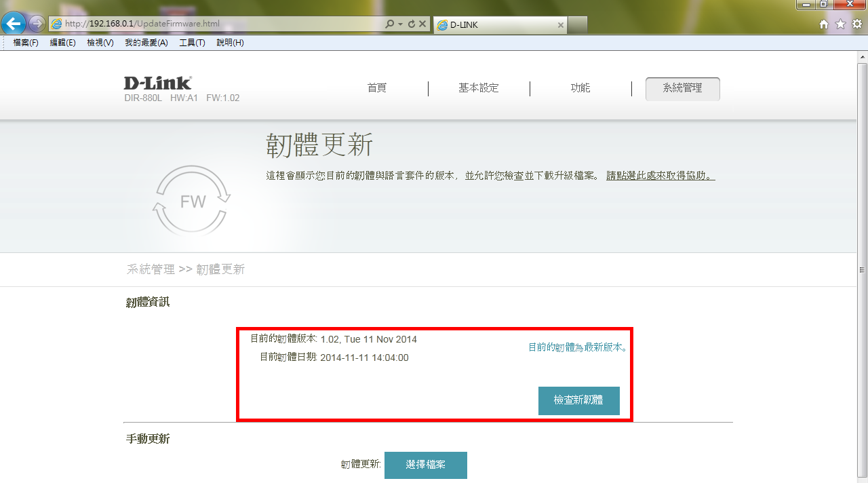Click the 選擇檔案 button
Image resolution: width=868 pixels, height=483 pixels.
[425, 465]
